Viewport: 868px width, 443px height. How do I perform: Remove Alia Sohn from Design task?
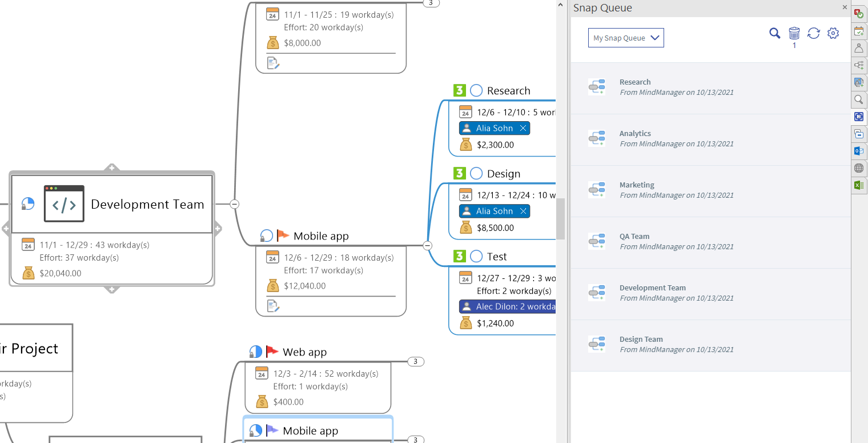(x=523, y=211)
